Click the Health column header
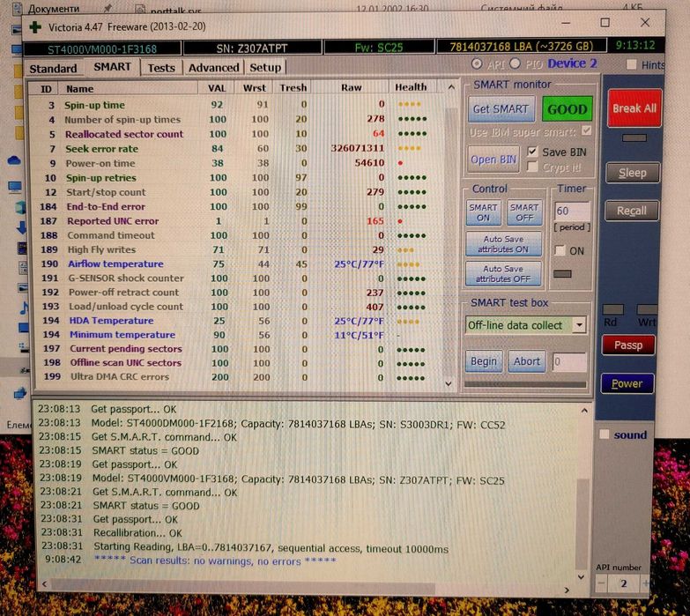The height and width of the screenshot is (616, 690). [x=411, y=87]
